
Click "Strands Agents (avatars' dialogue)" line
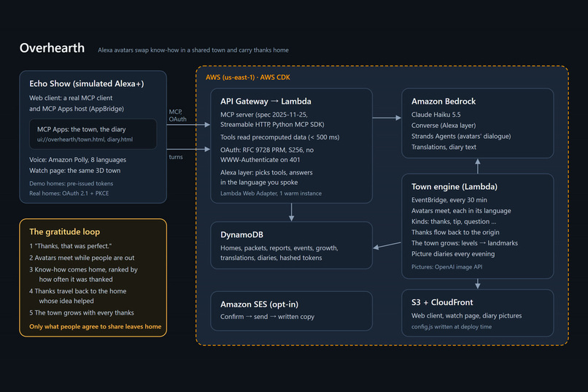(x=461, y=137)
